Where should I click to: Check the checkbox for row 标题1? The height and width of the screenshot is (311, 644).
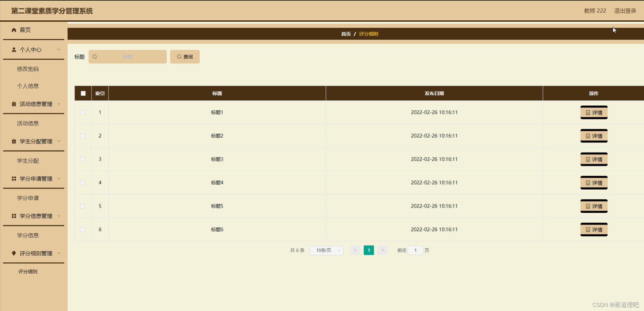click(82, 112)
